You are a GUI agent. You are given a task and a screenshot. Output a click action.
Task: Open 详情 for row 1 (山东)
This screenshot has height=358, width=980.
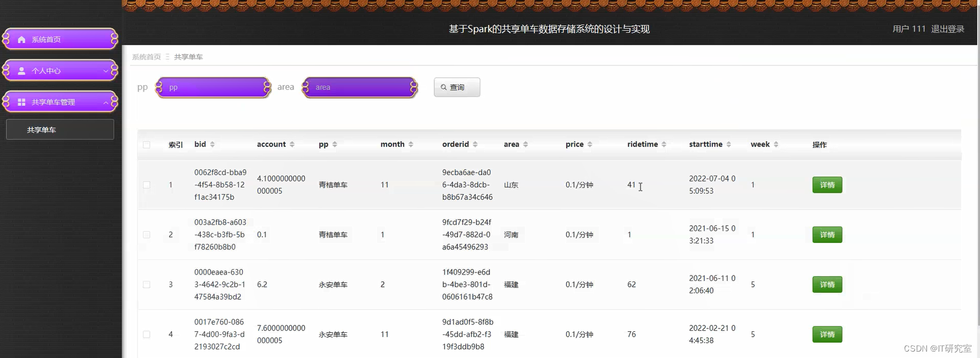click(827, 185)
